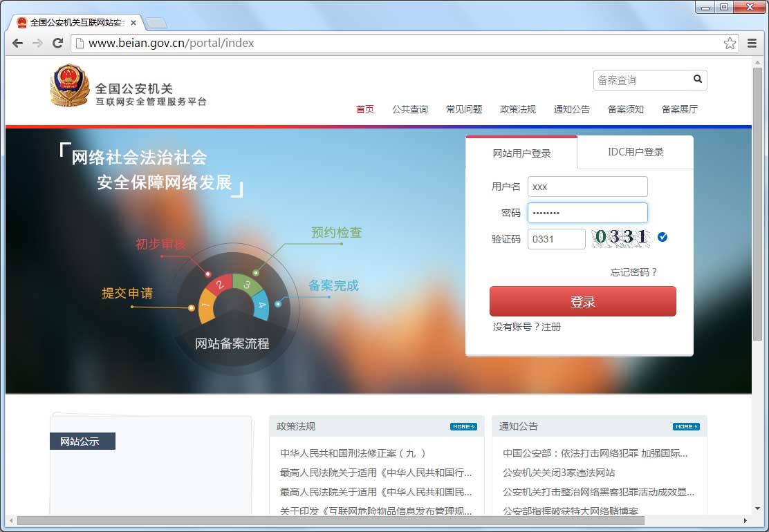The width and height of the screenshot is (769, 532).
Task: Focus the 备案查询 search box
Action: (642, 80)
